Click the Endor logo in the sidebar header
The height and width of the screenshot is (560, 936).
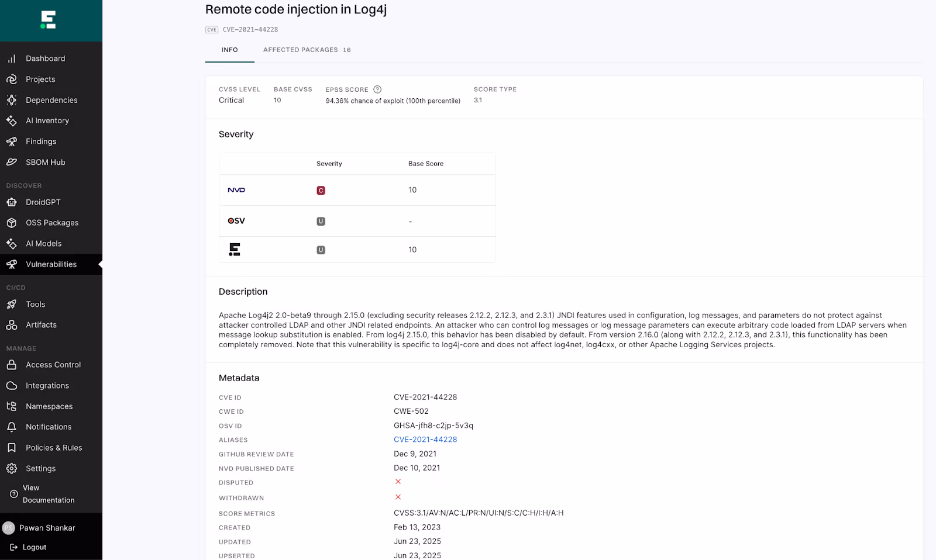tap(48, 20)
